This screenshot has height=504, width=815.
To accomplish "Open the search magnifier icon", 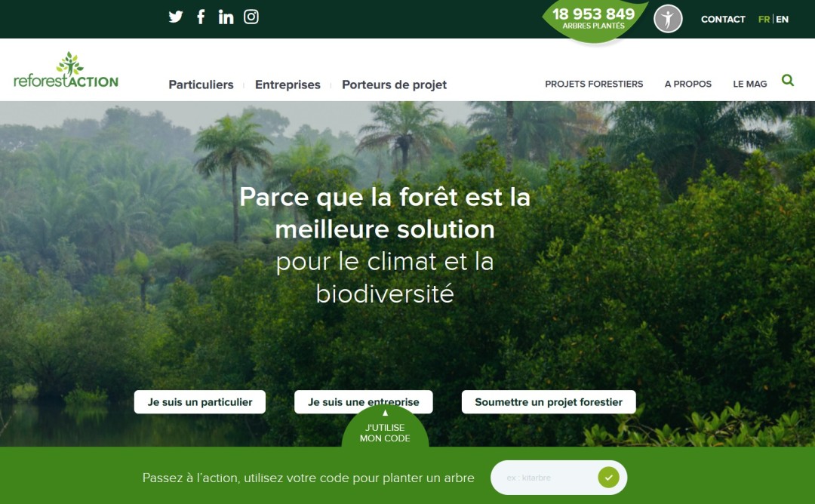I will [787, 81].
